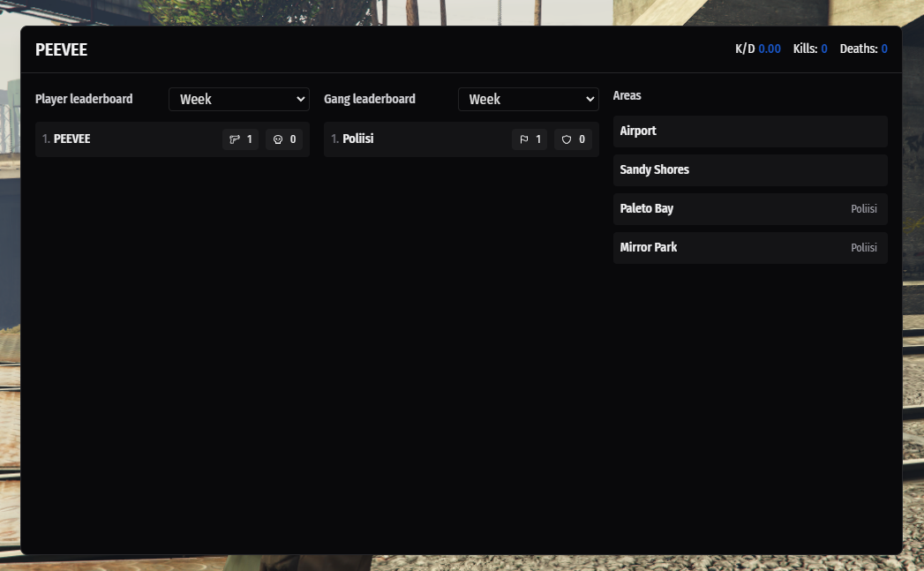This screenshot has width=924, height=571.
Task: Click the Areas heading
Action: pyautogui.click(x=627, y=95)
